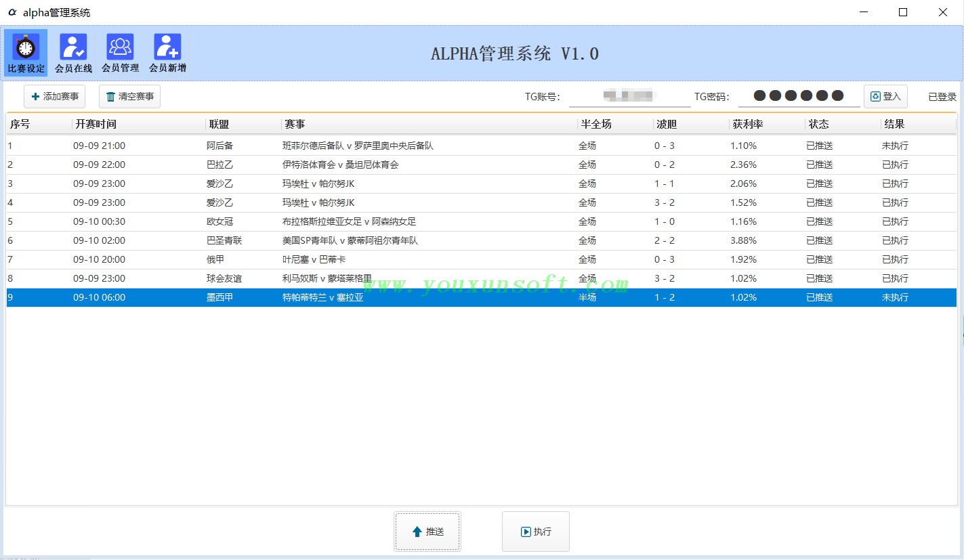Screen dimensions: 964x560
Task: Select the row 布拉格斯拉维亚女足 v 阿森纳女足
Action: 482,221
